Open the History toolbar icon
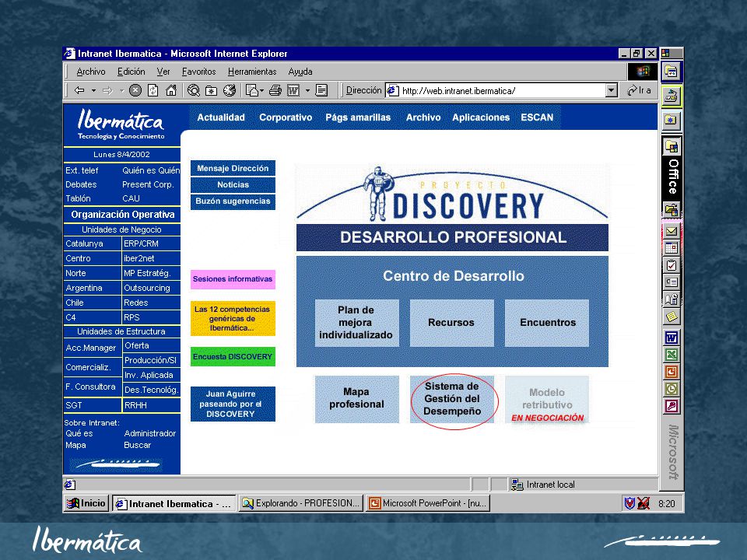 (230, 90)
